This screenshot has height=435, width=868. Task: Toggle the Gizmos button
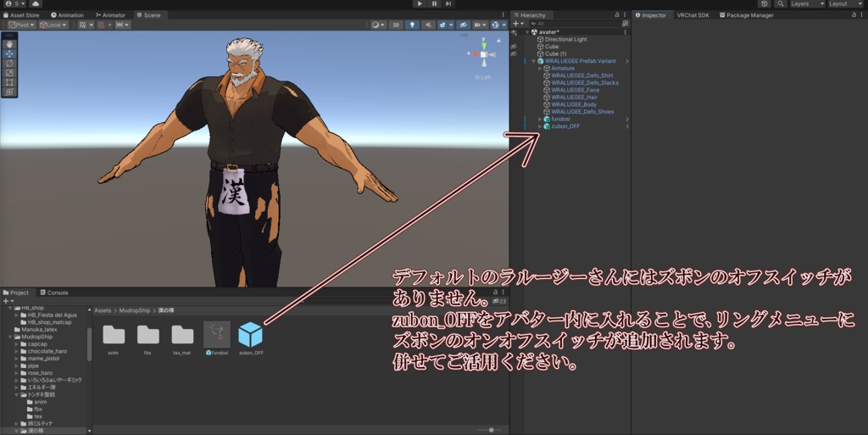coord(497,25)
